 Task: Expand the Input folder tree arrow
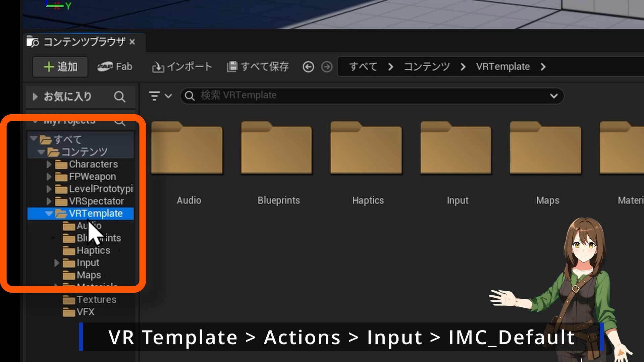[x=57, y=263]
